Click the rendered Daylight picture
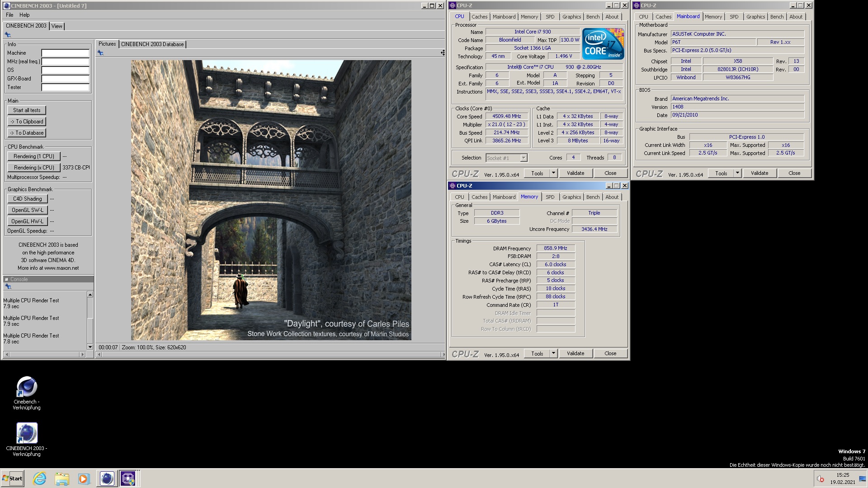868x488 pixels. [271, 200]
